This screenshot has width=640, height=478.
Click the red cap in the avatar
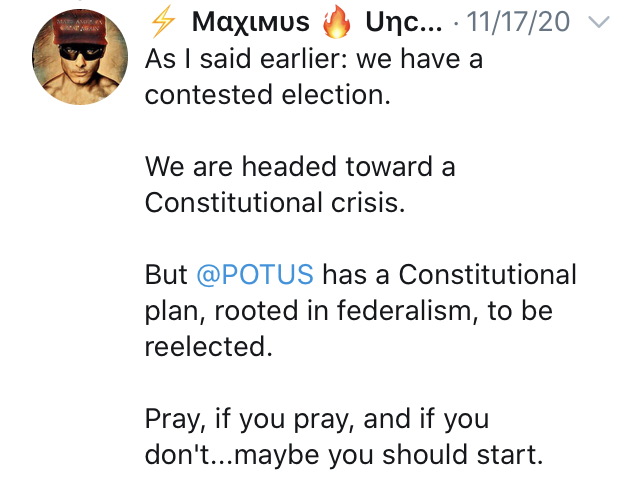click(79, 29)
